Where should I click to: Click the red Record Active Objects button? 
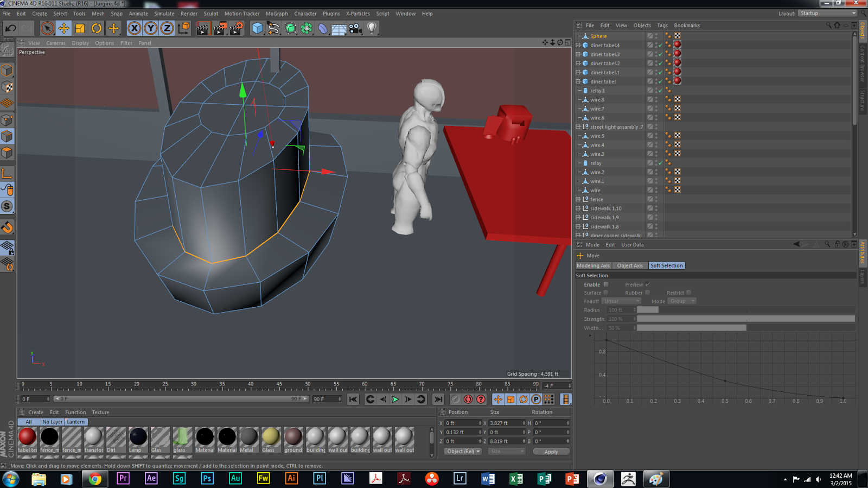tap(468, 400)
